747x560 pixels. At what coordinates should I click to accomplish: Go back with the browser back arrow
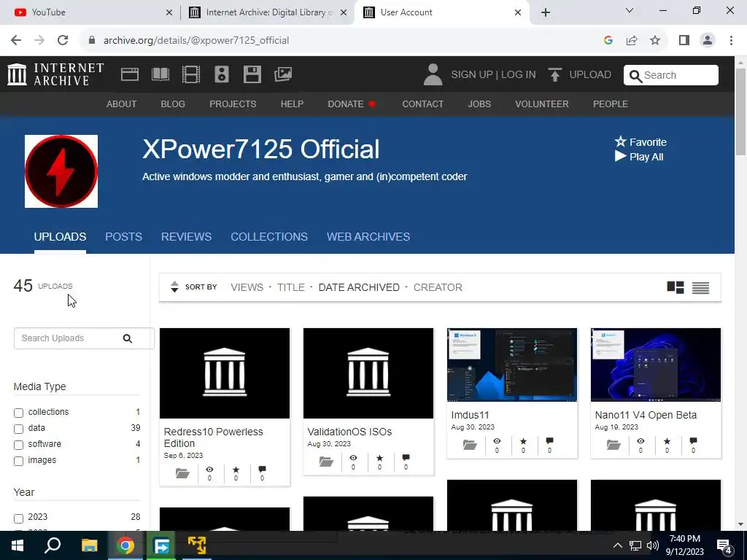[x=16, y=40]
